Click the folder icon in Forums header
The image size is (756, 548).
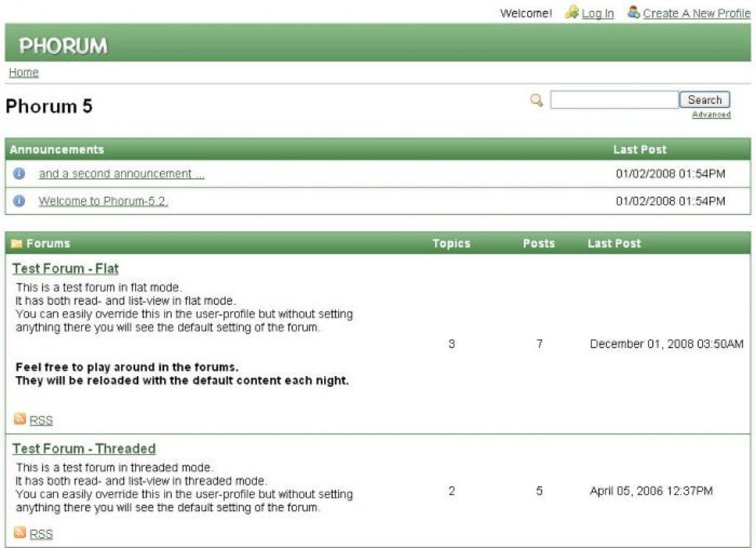coord(16,244)
